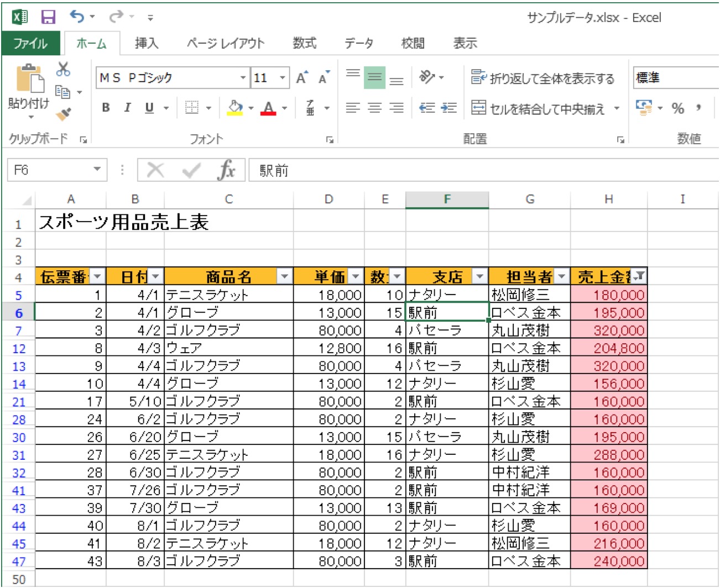Open the font size dropdown
This screenshot has width=720, height=588.
click(x=283, y=78)
